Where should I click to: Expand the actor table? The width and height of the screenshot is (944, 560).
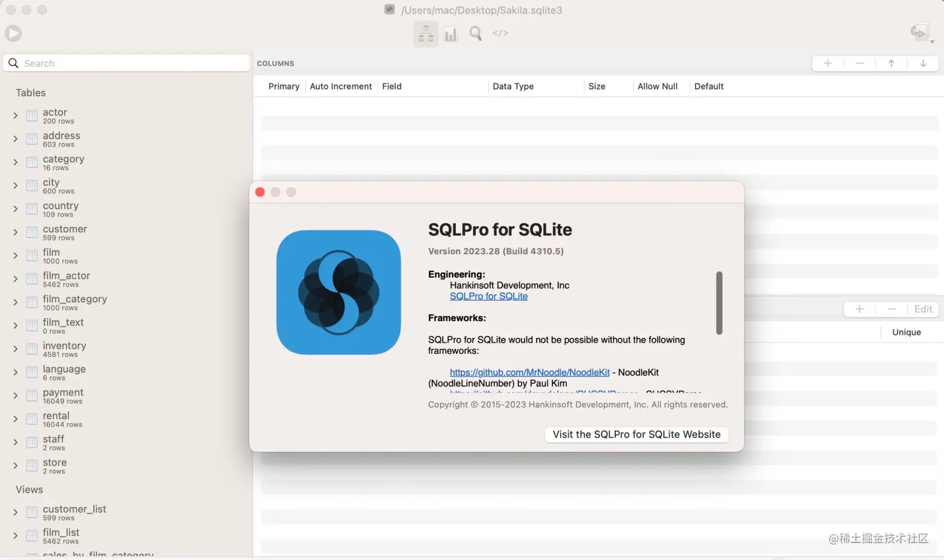15,115
